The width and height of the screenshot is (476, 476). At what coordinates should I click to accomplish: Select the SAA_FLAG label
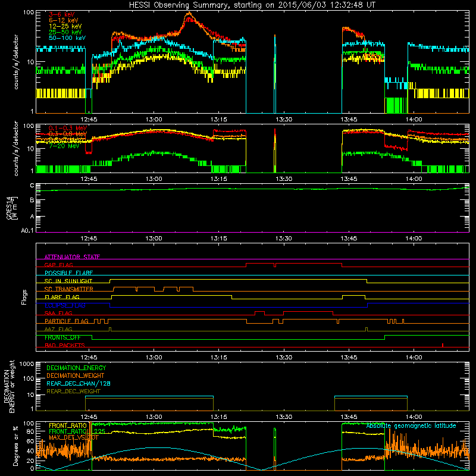(58, 314)
